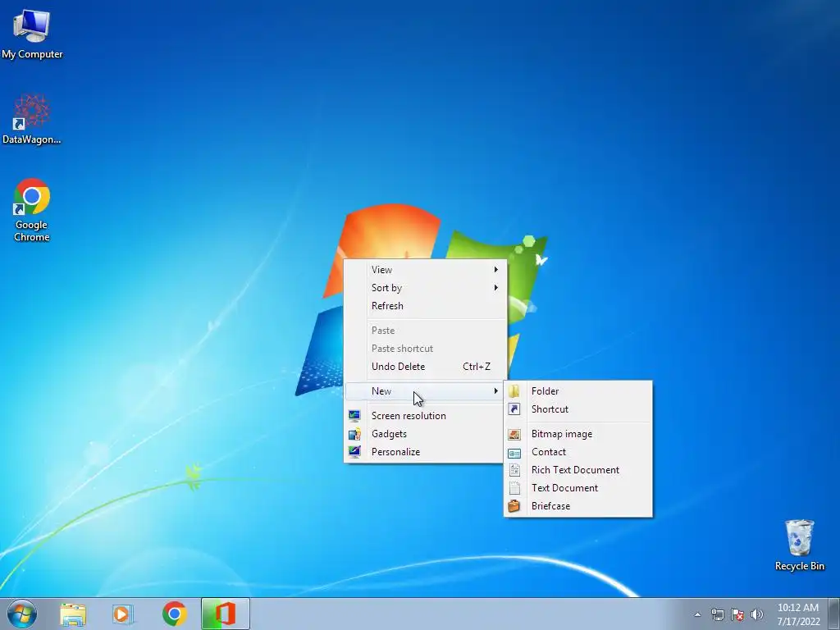
Task: Create a new Rich Text Document
Action: pos(578,470)
